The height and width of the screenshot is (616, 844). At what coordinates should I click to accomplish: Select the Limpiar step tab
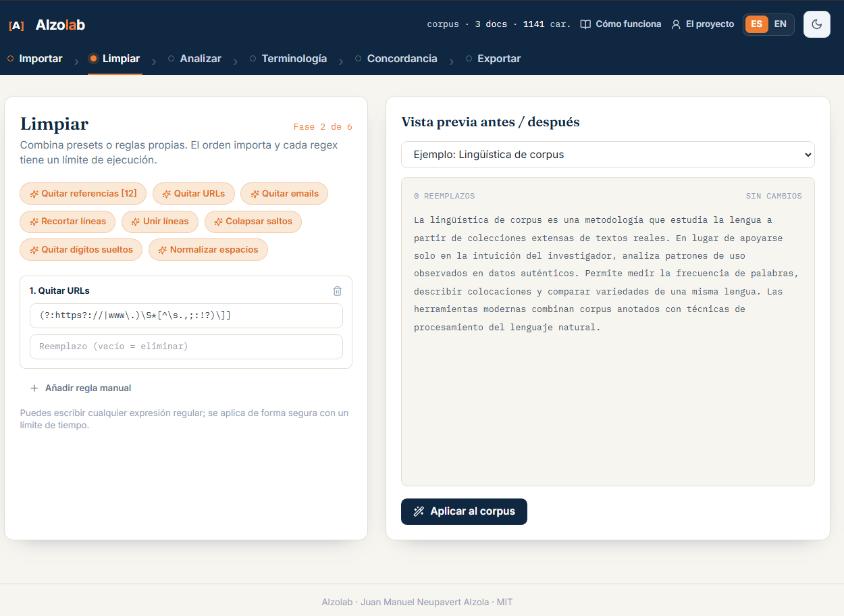tap(115, 59)
